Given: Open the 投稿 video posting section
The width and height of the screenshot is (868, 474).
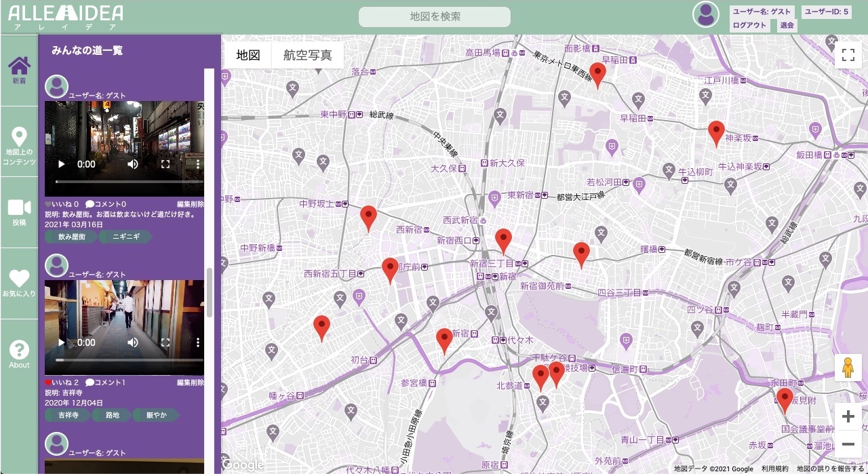Looking at the screenshot, I should 19,207.
